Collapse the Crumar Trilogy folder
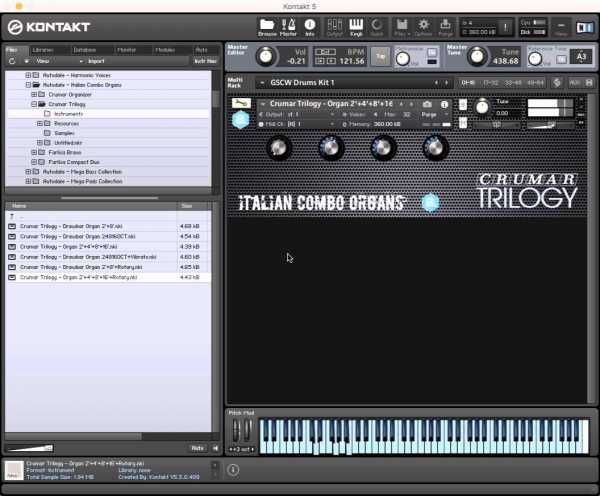The width and height of the screenshot is (600, 496). click(34, 104)
